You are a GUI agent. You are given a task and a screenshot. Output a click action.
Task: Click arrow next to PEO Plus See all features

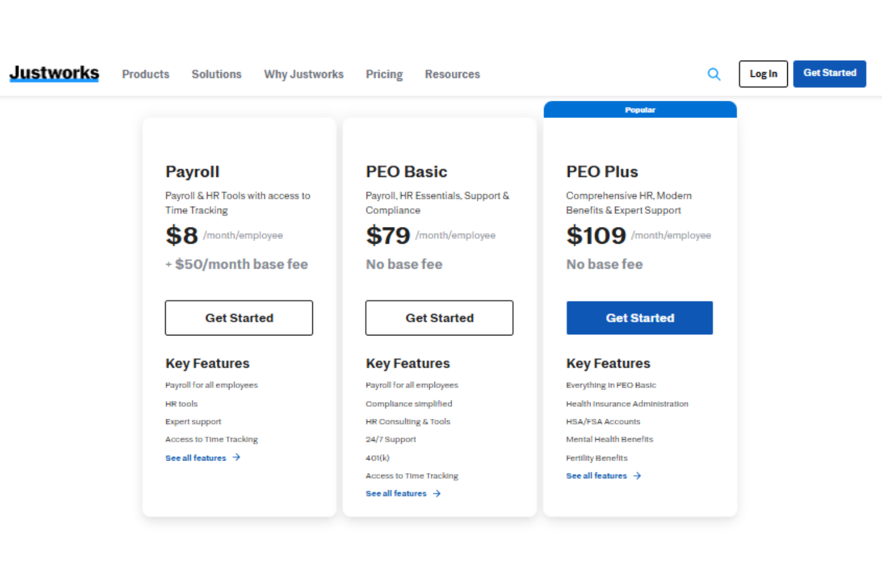point(637,475)
